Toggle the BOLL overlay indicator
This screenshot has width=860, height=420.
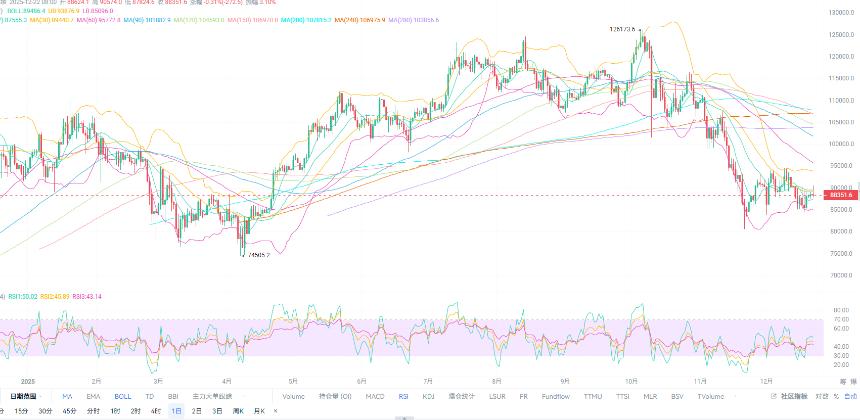point(122,396)
